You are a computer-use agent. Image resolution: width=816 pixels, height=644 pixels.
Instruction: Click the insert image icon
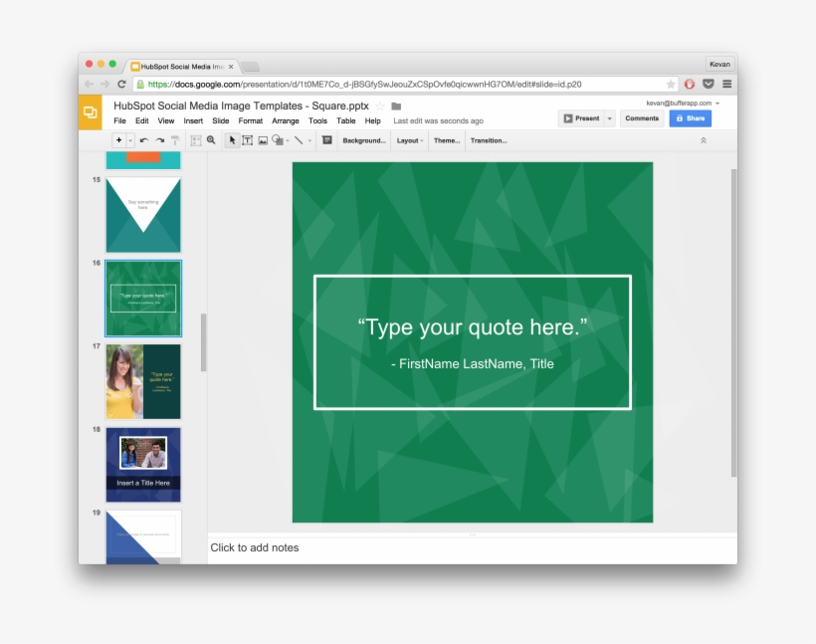[263, 140]
